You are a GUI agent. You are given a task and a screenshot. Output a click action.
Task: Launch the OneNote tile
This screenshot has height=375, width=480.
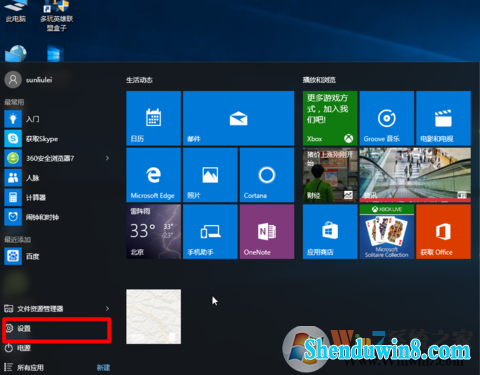[267, 232]
